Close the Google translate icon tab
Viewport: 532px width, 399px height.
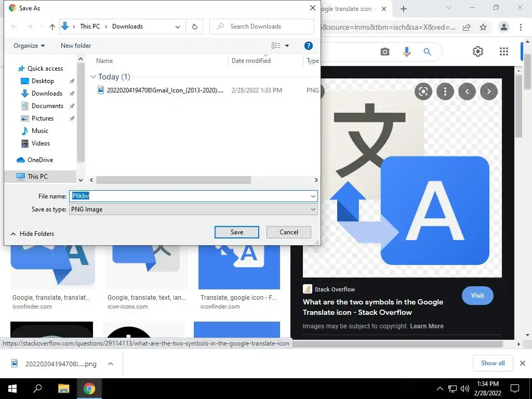click(384, 9)
